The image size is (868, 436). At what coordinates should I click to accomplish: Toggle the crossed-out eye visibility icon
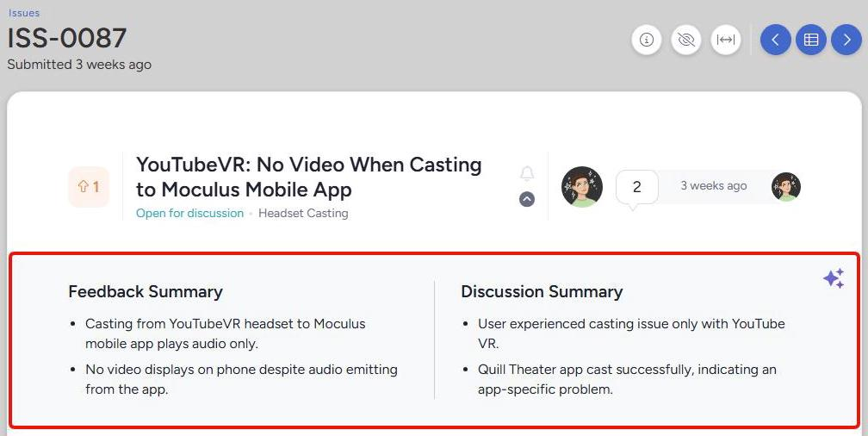[686, 40]
